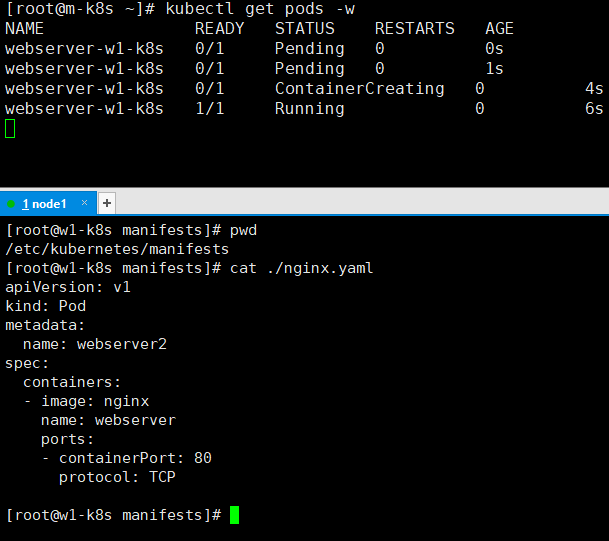Click the 'metadata:' line
The image size is (609, 541).
point(45,325)
